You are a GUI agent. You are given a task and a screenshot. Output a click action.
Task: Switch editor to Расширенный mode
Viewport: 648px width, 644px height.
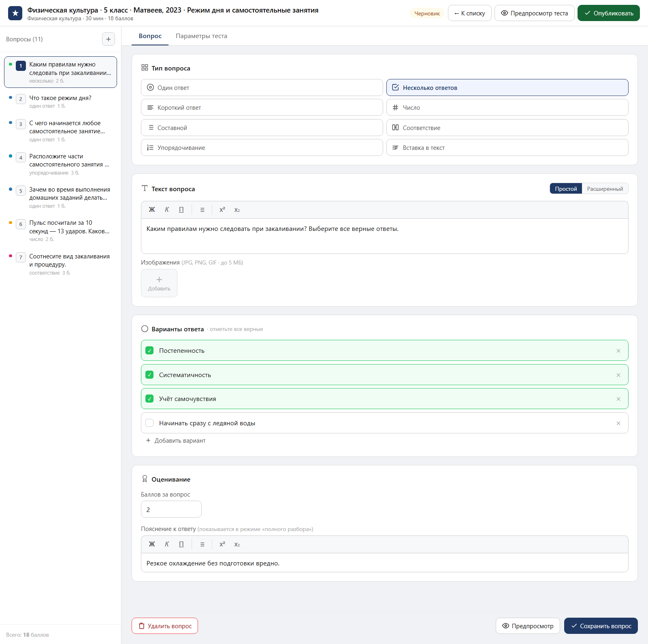tap(605, 189)
